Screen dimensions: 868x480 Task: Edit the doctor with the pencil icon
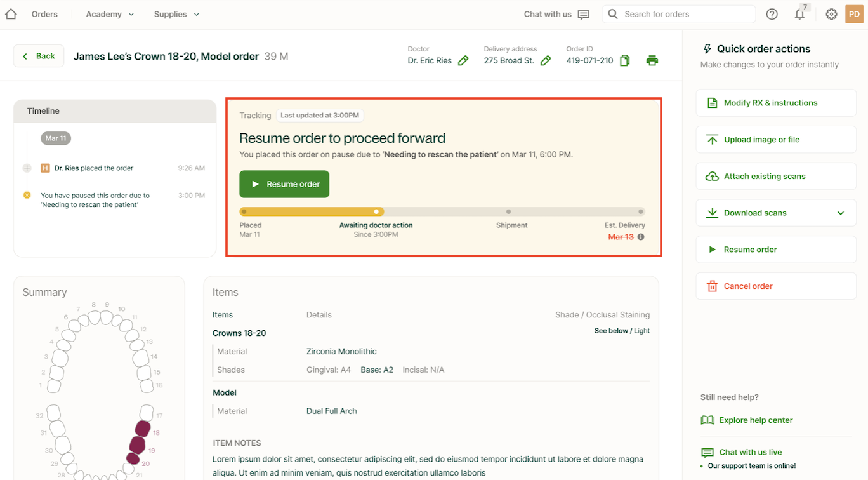pos(463,61)
